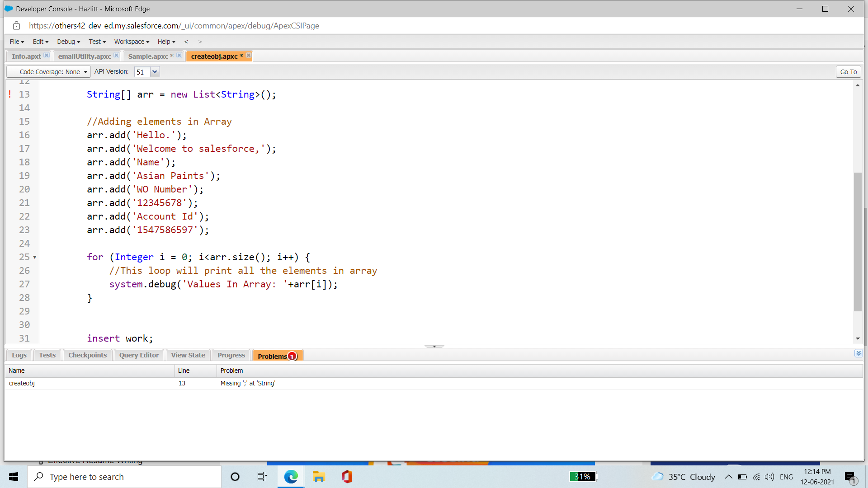
Task: Close the Sample.apxc tab
Action: pyautogui.click(x=179, y=55)
